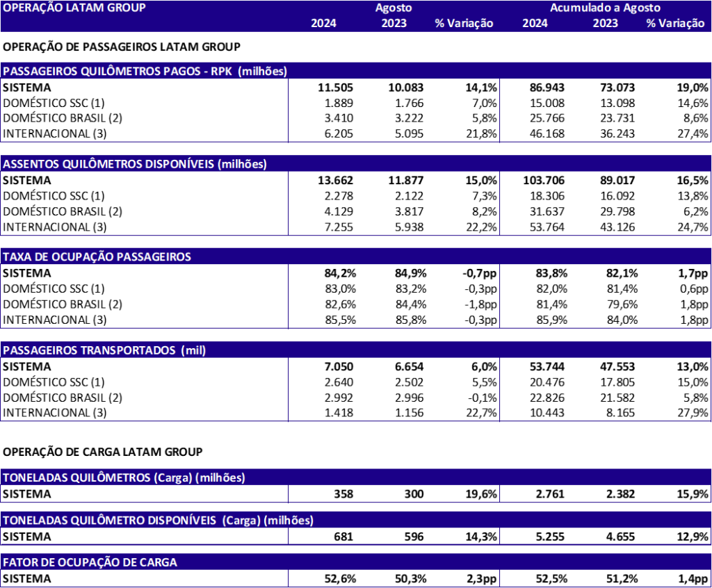Image resolution: width=712 pixels, height=588 pixels.
Task: Click the 'TONELADAS QUILÔMETROS (Carga) (milhões)' heading
Action: 124,477
